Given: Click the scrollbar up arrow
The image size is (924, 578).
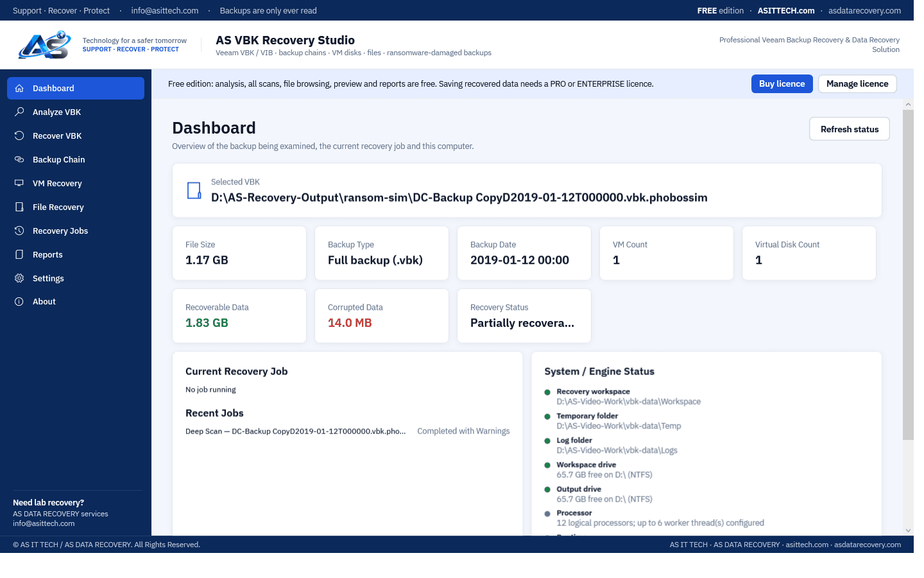Looking at the screenshot, I should tap(908, 104).
